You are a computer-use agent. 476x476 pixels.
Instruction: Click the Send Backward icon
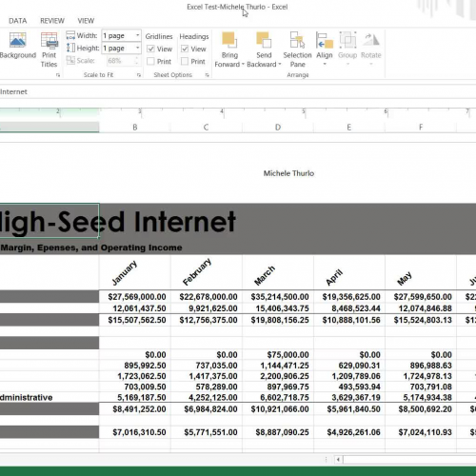264,40
